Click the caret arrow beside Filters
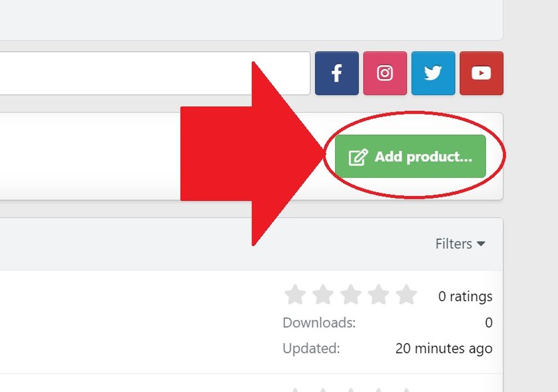The image size is (558, 392). coord(482,244)
